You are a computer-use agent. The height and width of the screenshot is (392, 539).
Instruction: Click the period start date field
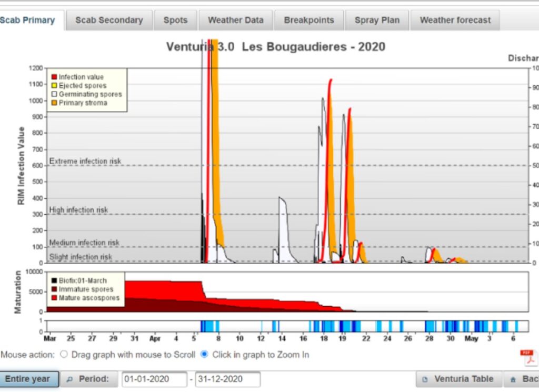[154, 379]
